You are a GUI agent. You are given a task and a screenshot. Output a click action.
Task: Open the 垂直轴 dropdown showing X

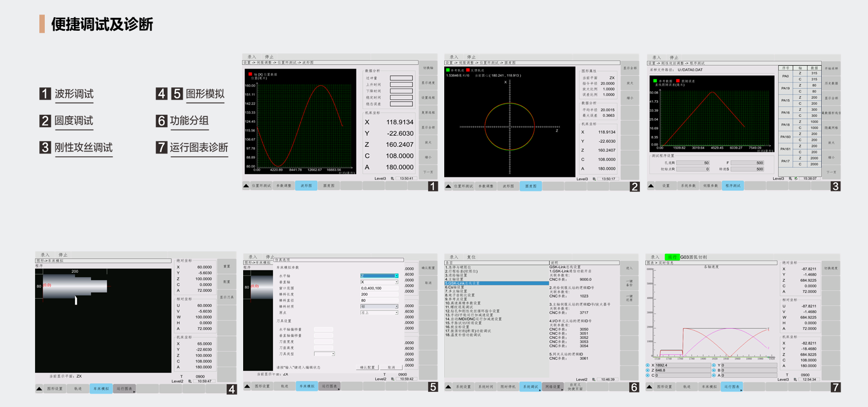(x=396, y=282)
